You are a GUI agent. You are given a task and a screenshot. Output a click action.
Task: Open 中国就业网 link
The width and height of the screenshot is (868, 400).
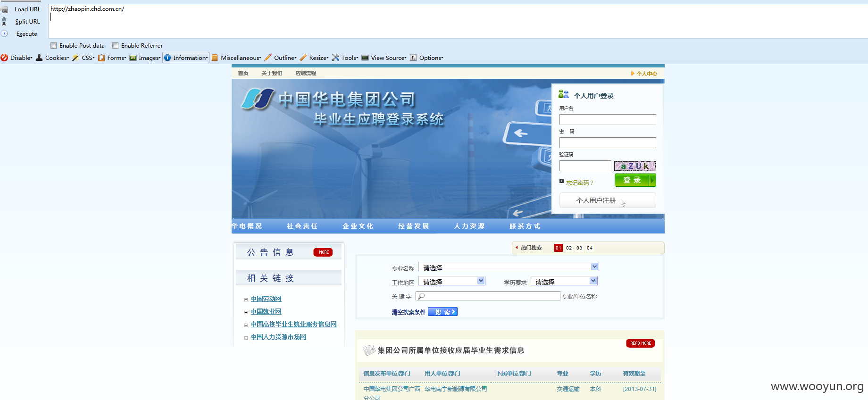(x=266, y=311)
